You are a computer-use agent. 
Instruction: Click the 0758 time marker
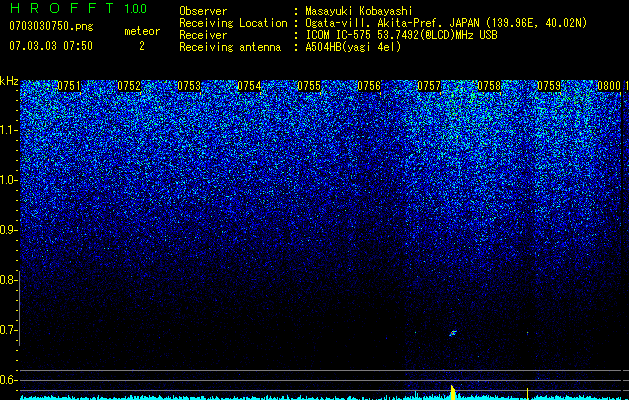(489, 86)
